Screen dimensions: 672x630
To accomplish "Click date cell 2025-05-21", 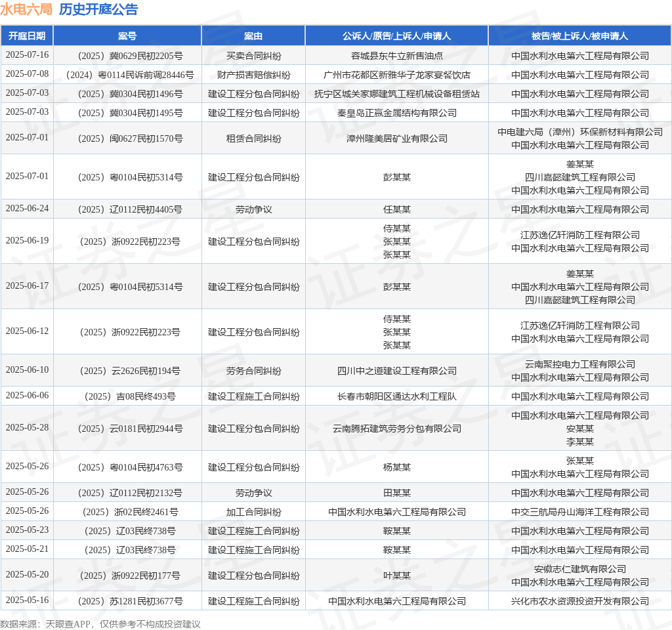I will coord(27,549).
